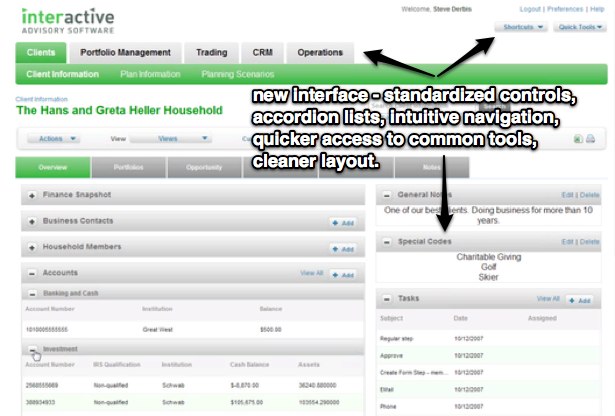Switch to the Opportunity tab

tap(204, 167)
